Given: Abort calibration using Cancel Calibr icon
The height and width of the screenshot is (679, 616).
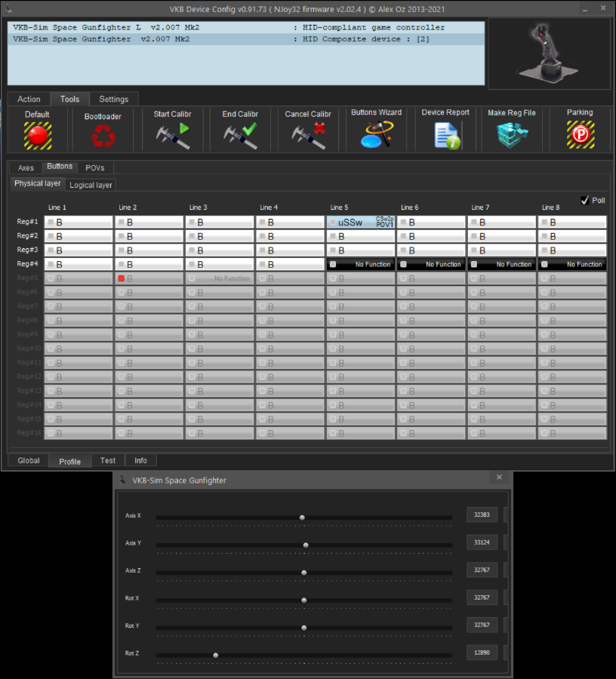Looking at the screenshot, I should [309, 136].
